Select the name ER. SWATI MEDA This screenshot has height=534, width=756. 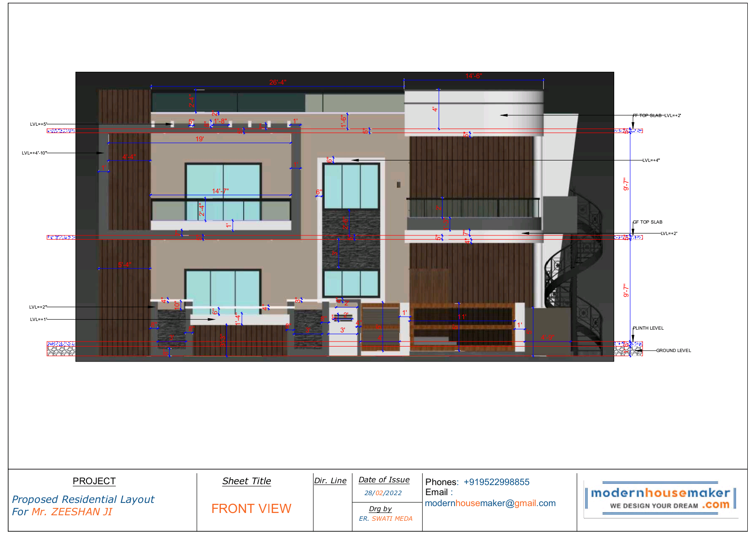point(386,518)
